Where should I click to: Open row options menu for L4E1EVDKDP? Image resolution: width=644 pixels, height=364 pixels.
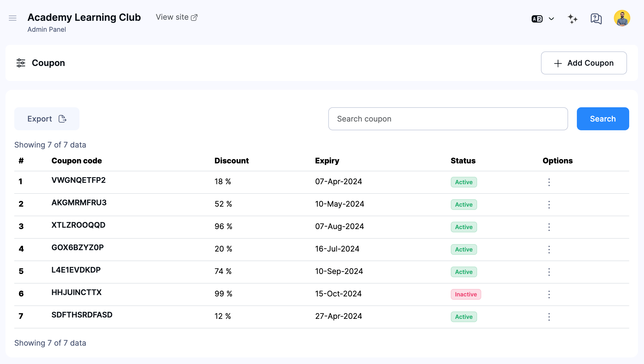coord(549,272)
